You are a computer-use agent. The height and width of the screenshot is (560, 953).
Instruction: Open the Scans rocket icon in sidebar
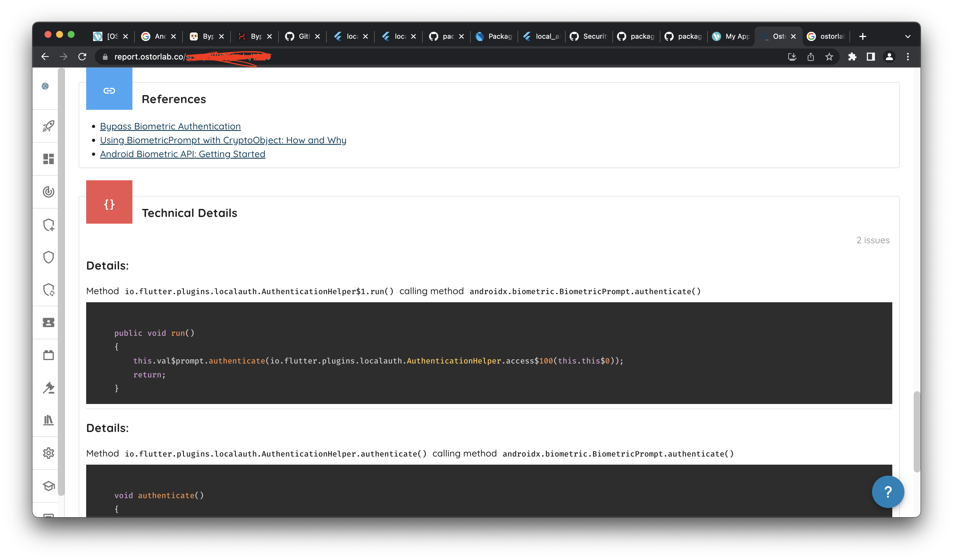click(x=48, y=126)
